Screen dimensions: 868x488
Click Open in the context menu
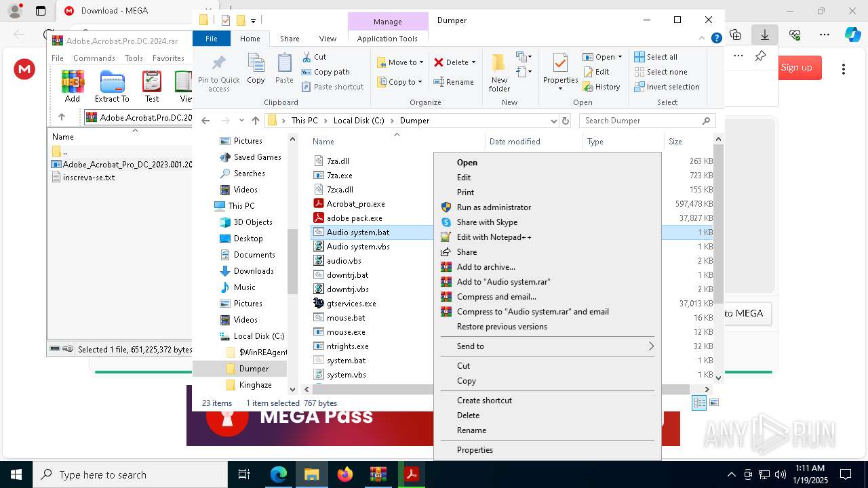[x=548, y=163]
